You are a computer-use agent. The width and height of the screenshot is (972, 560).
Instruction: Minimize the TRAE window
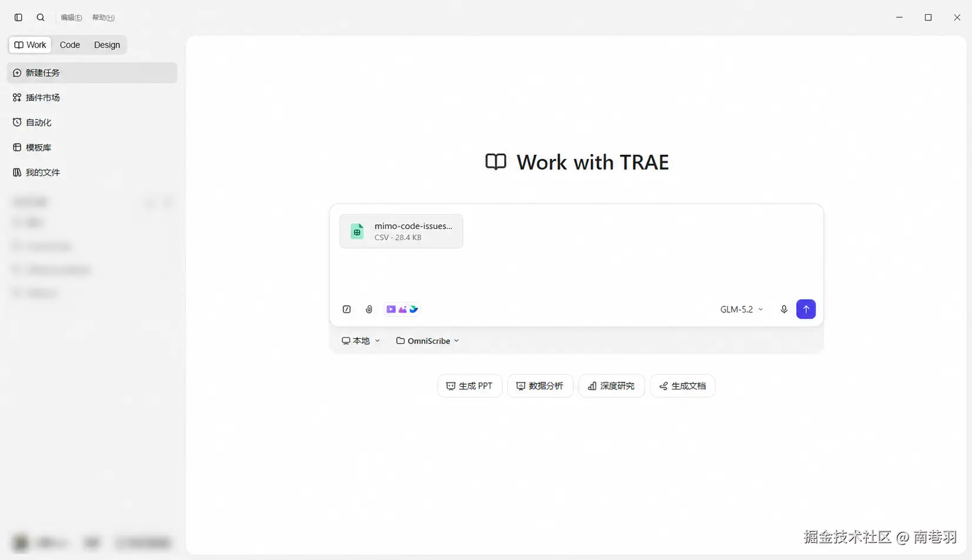pyautogui.click(x=899, y=18)
